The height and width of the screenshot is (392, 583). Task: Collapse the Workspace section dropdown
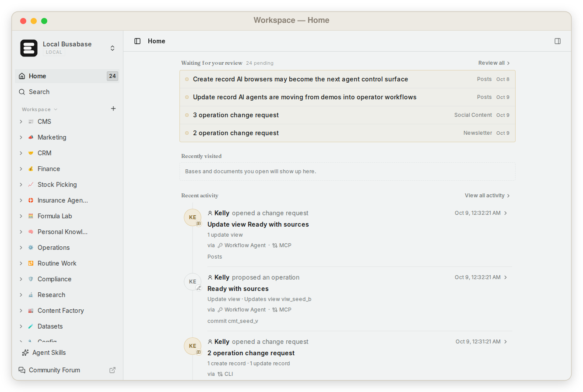click(x=40, y=109)
